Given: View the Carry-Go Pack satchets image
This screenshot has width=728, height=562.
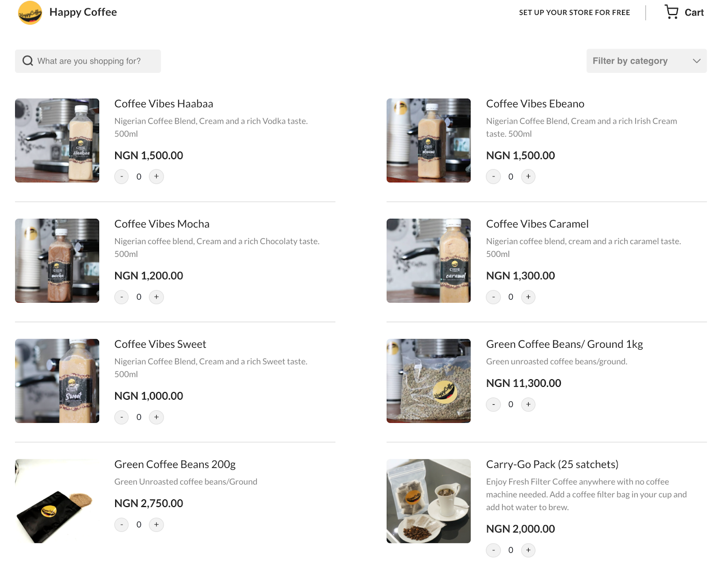Looking at the screenshot, I should tap(429, 501).
